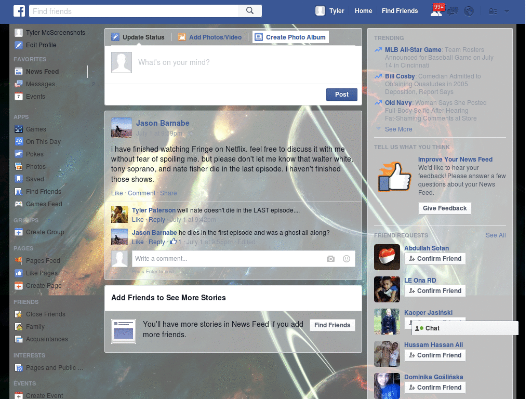
Task: Click the Pages Feed flag icon
Action: [19, 261]
